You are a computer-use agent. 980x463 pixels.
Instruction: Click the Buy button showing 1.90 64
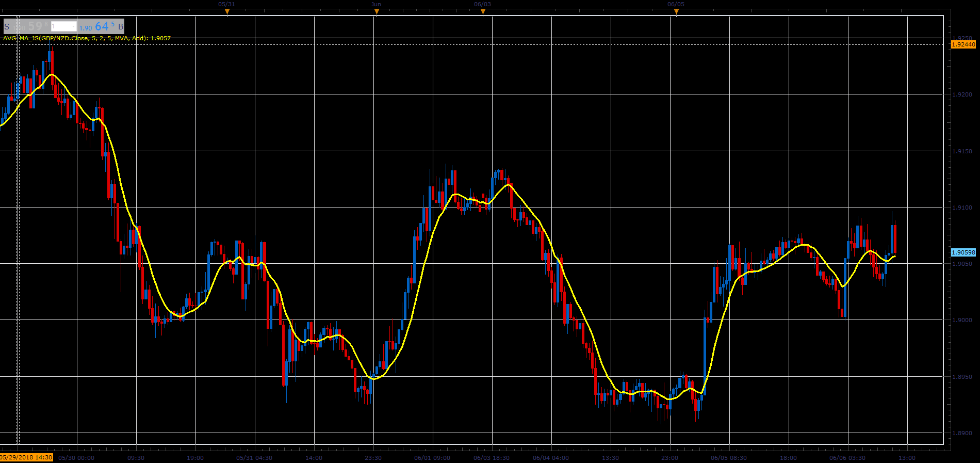click(102, 26)
